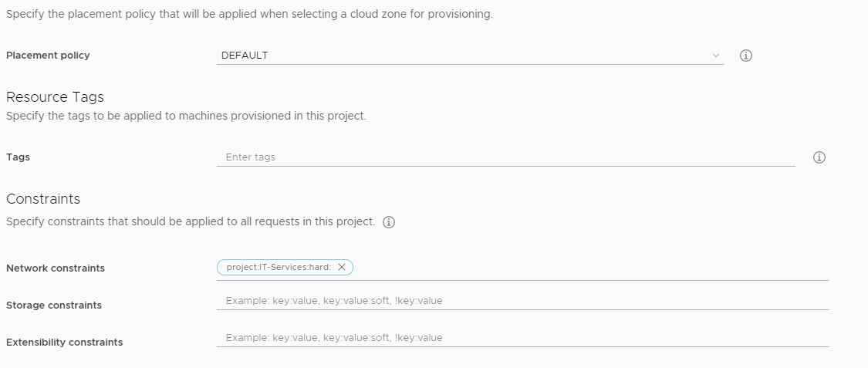868x368 pixels.
Task: Click the info icon beside Placement policy dropdown
Action: 745,56
